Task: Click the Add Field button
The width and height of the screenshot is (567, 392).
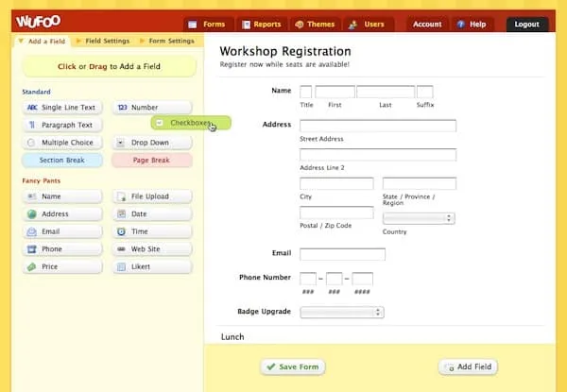Action: [468, 366]
